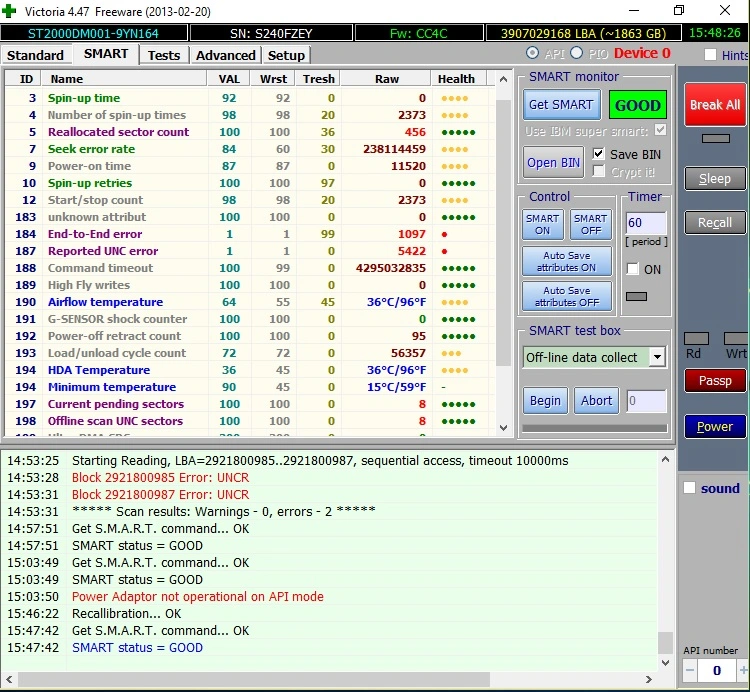This screenshot has width=750, height=692.
Task: Select the Seek error rate row
Action: coord(249,149)
